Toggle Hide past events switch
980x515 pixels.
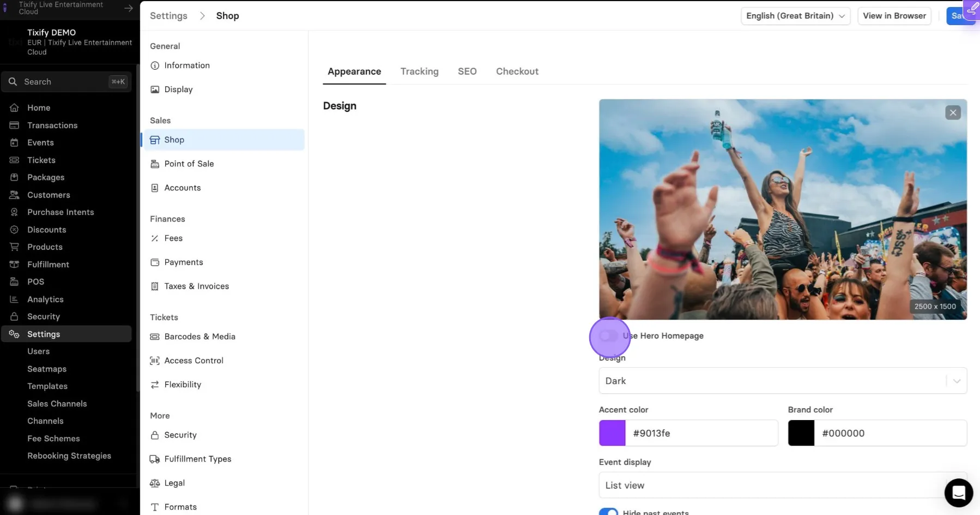(x=609, y=512)
